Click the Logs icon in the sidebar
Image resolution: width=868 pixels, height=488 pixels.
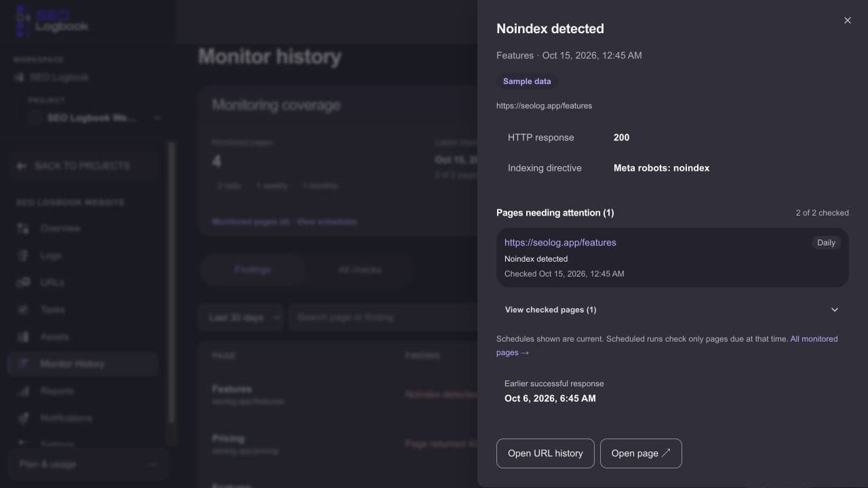coord(23,256)
